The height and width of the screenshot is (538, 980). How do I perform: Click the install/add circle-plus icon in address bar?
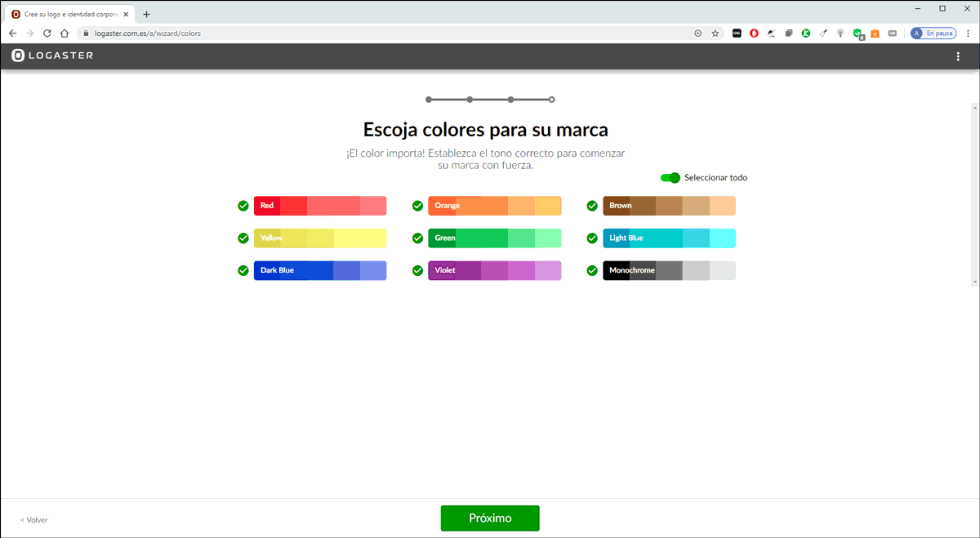(697, 33)
